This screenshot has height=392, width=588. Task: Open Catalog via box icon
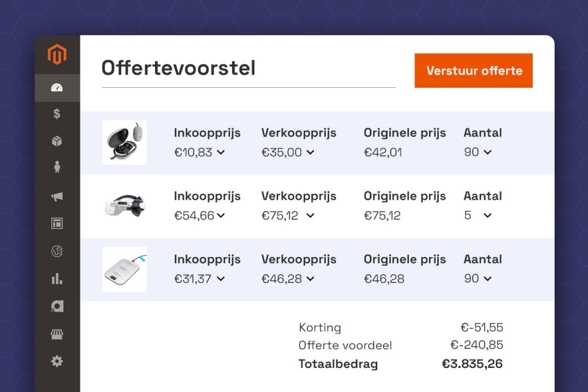57,141
